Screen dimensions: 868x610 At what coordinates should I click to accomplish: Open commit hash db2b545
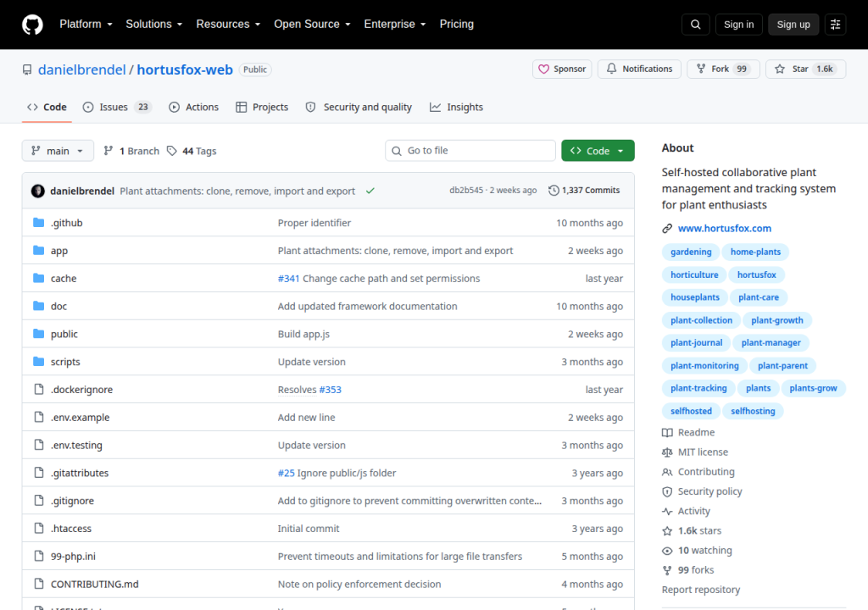point(466,191)
